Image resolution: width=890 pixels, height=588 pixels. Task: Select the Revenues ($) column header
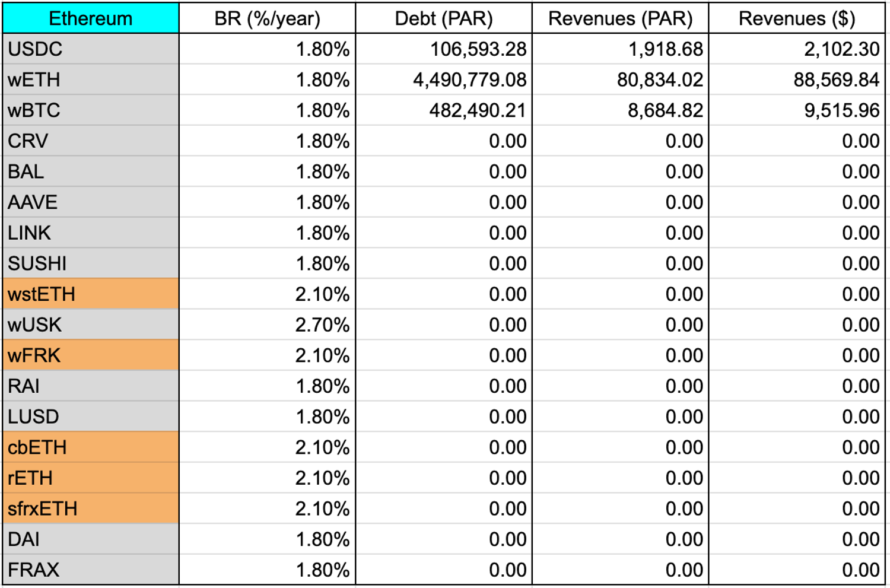point(797,18)
